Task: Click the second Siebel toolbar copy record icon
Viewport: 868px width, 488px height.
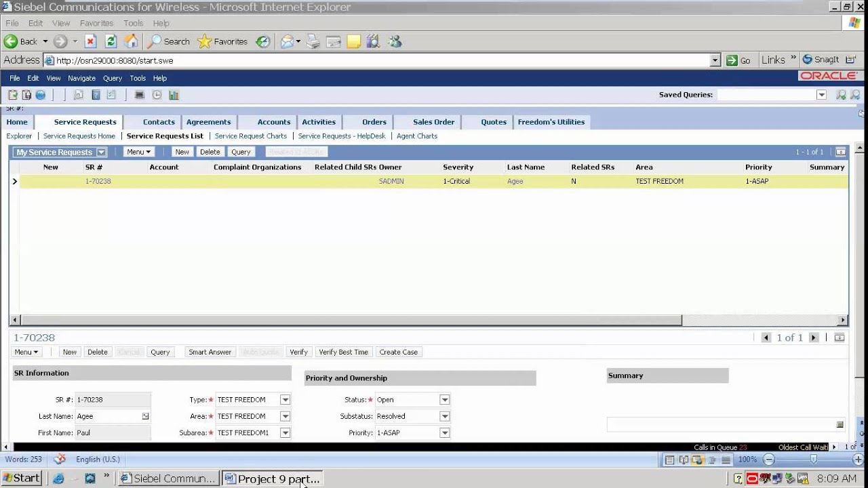Action: click(x=26, y=95)
